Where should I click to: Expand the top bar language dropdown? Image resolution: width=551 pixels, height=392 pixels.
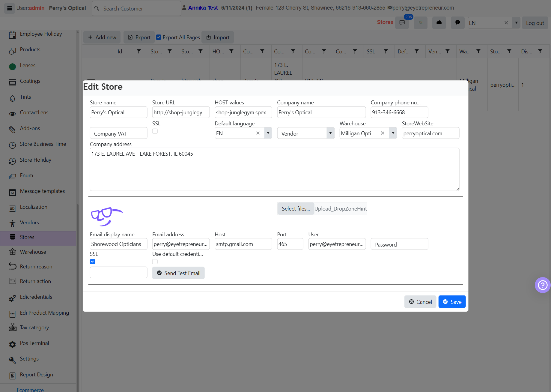(x=516, y=23)
